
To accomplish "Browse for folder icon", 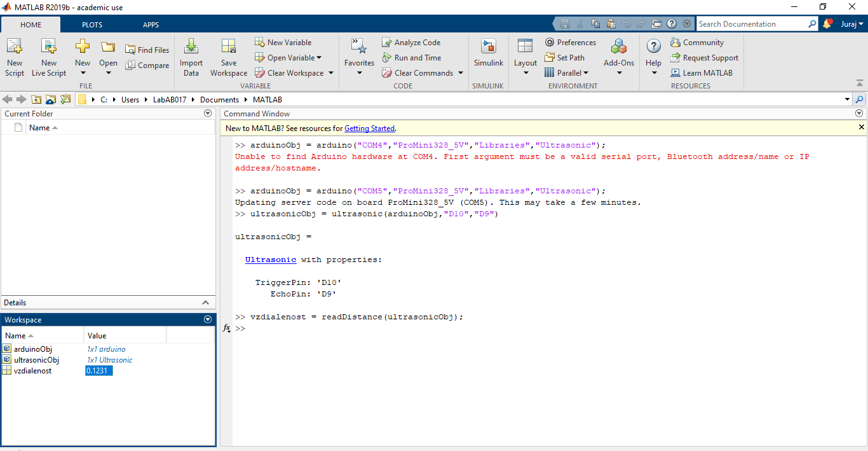I will click(x=51, y=99).
